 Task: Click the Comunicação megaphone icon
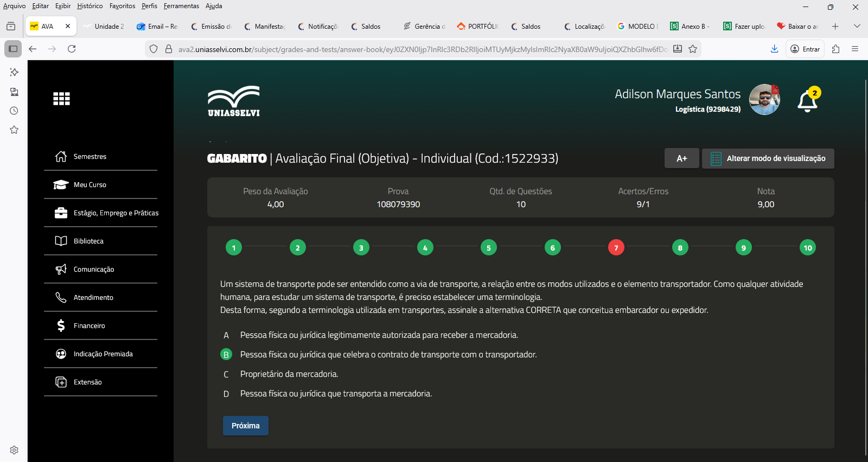(x=61, y=269)
